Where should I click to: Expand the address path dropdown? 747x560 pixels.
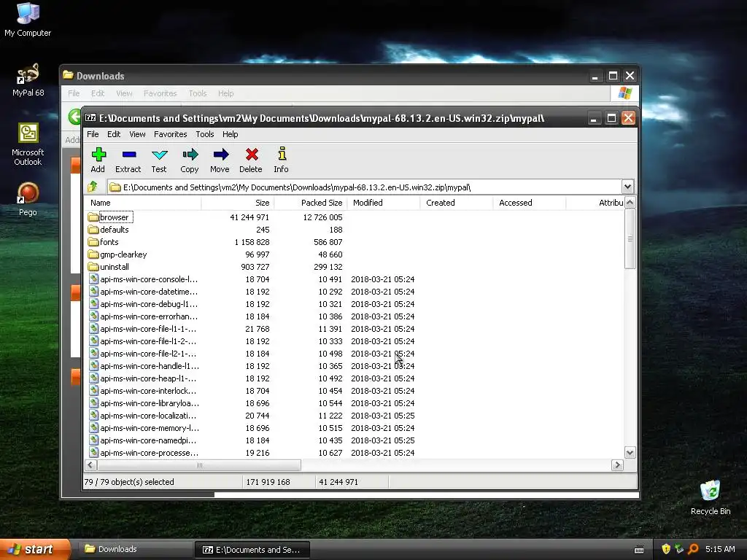tap(627, 187)
